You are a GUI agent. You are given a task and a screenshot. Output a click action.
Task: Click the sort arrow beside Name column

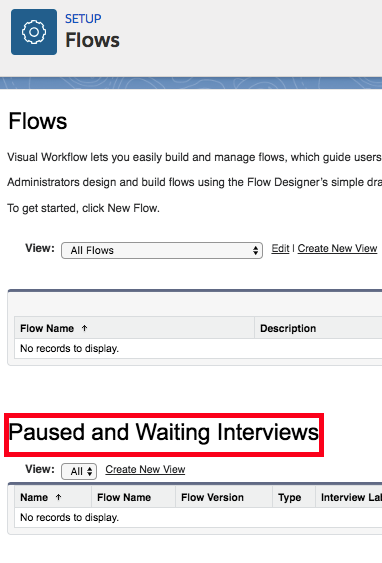pos(59,497)
